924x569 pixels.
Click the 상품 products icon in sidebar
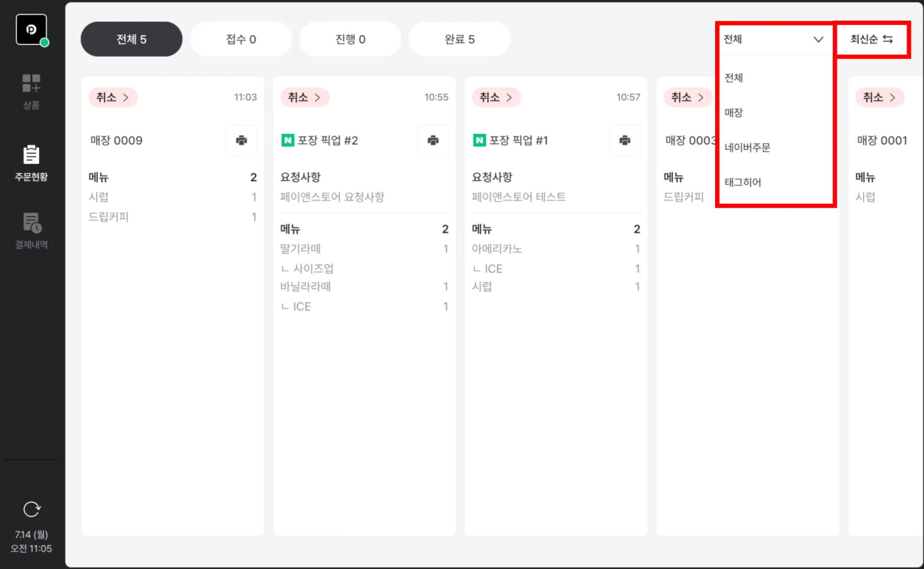click(x=31, y=90)
